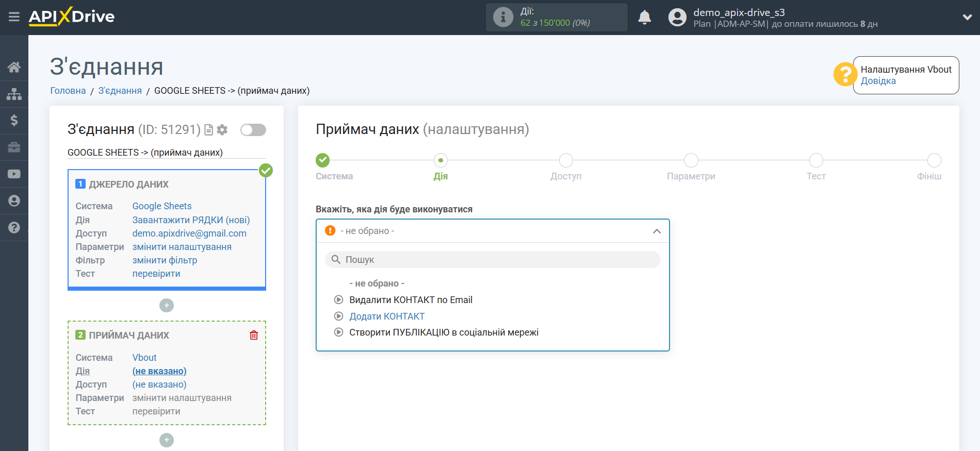Click source змінити налаштування link
The image size is (980, 451).
click(182, 247)
